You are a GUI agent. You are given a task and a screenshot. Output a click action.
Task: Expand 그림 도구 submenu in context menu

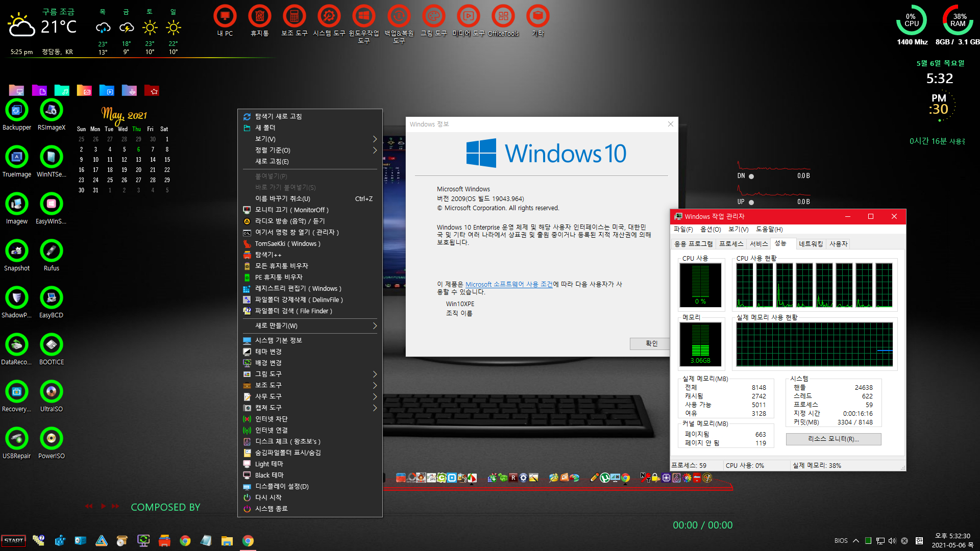pyautogui.click(x=310, y=374)
